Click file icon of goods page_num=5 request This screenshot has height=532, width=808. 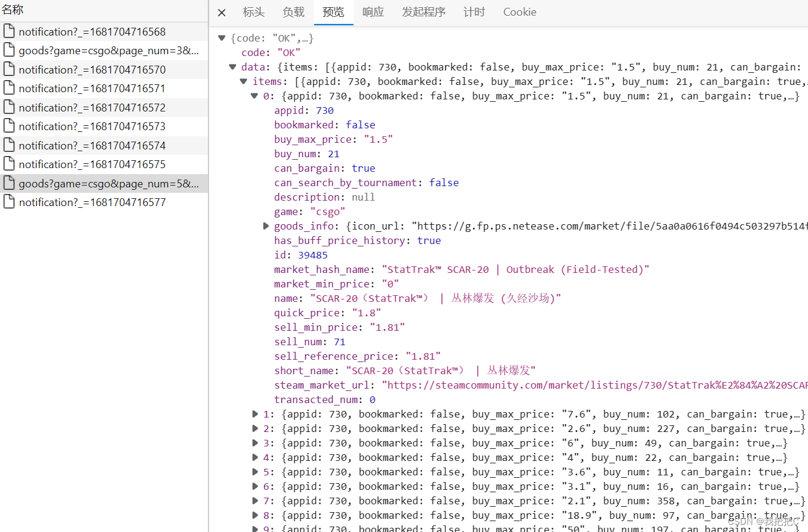pos(9,183)
